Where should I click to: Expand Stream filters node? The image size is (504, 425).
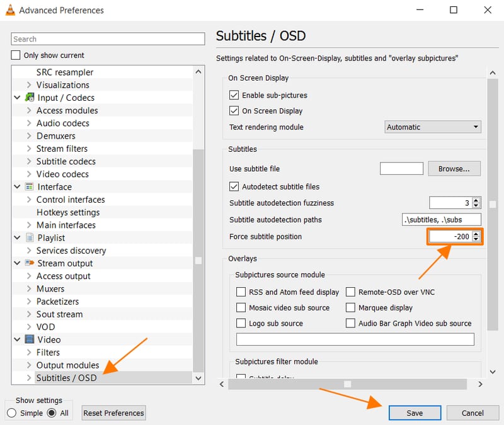click(29, 149)
